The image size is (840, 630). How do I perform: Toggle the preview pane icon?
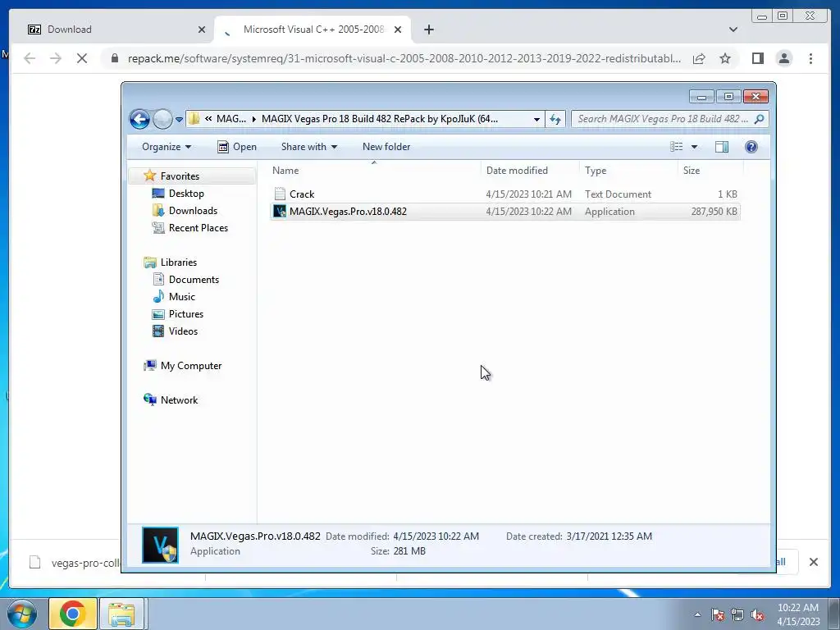(x=722, y=147)
